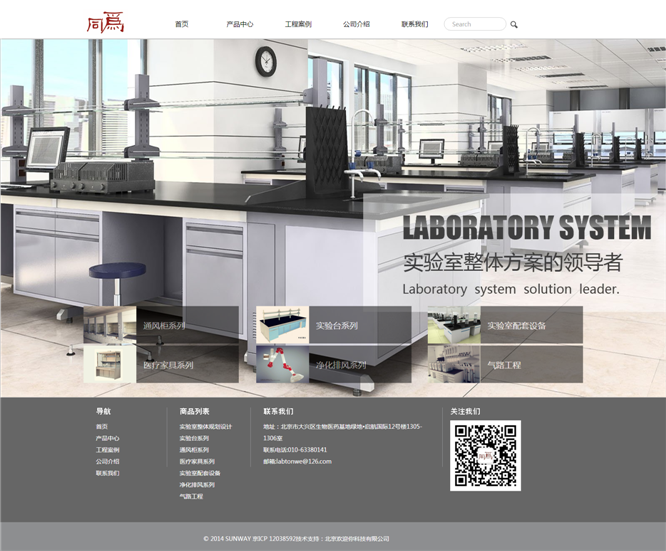Click footer link 实验室整体规划设计

(205, 427)
